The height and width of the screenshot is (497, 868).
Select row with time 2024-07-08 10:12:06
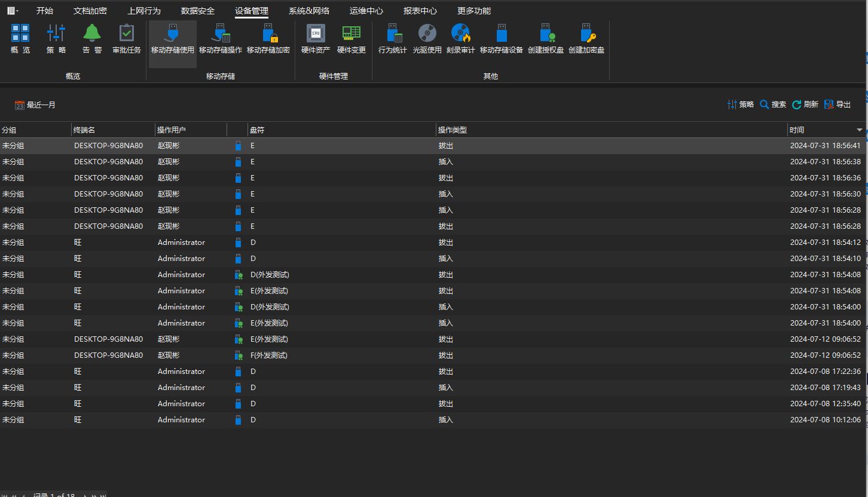433,420
